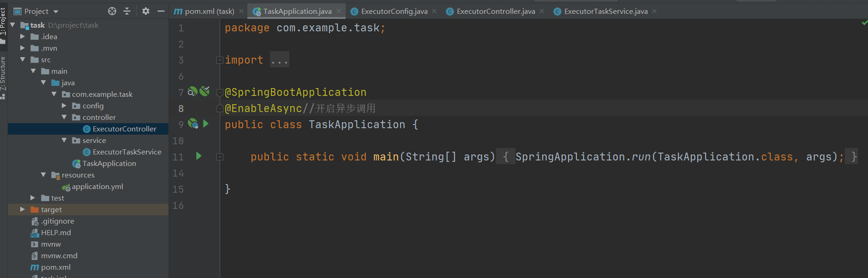Expand the .idea folder
The height and width of the screenshot is (278, 868).
coord(22,36)
